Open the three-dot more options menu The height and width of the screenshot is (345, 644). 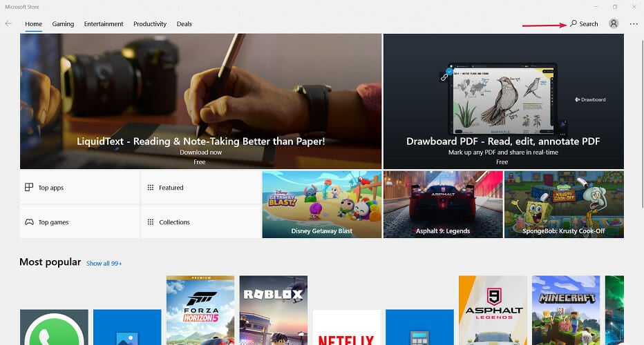634,23
